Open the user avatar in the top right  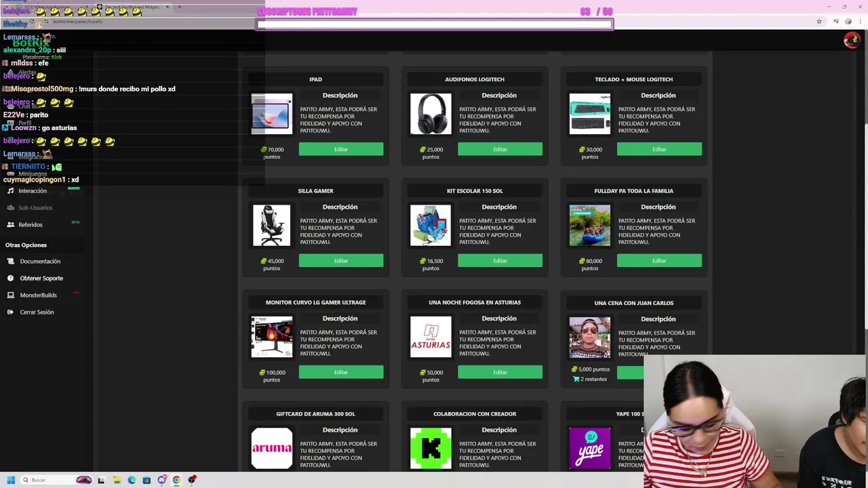pos(851,41)
